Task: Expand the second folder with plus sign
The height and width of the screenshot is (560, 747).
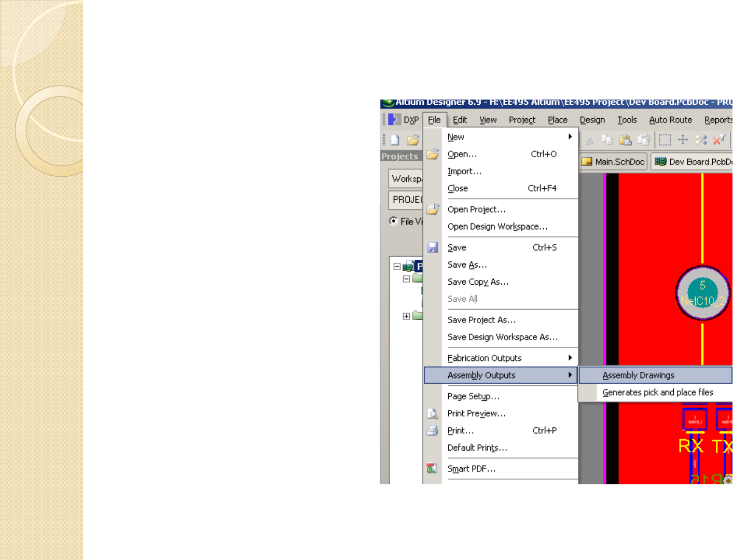Action: (x=406, y=316)
